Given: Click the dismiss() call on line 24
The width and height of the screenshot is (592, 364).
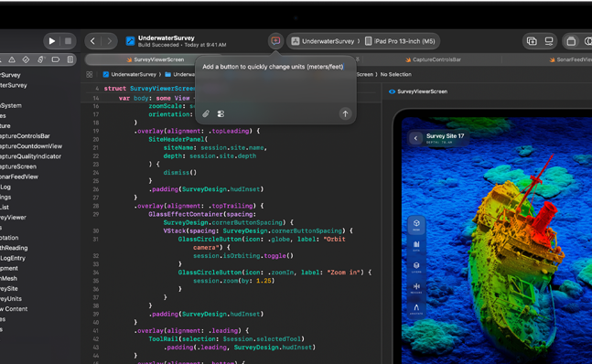Looking at the screenshot, I should pos(179,173).
